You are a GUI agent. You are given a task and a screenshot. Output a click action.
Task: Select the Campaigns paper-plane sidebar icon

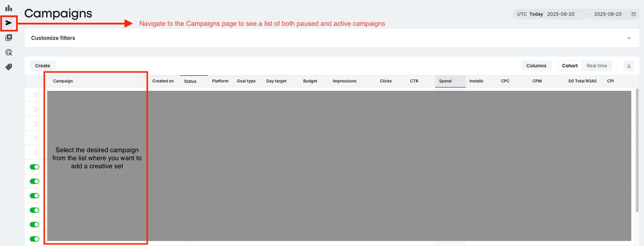(9, 23)
